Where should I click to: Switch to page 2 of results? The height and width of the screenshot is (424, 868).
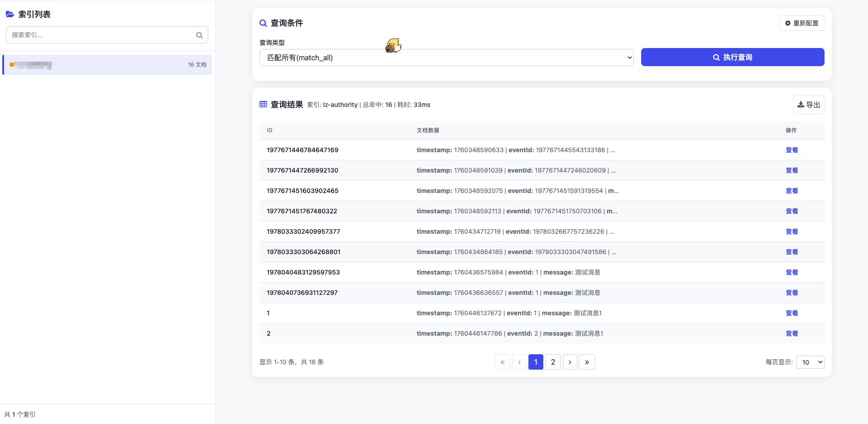click(553, 362)
